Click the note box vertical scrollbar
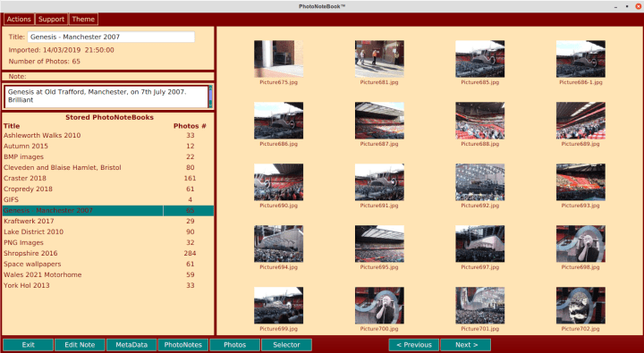 click(x=211, y=97)
